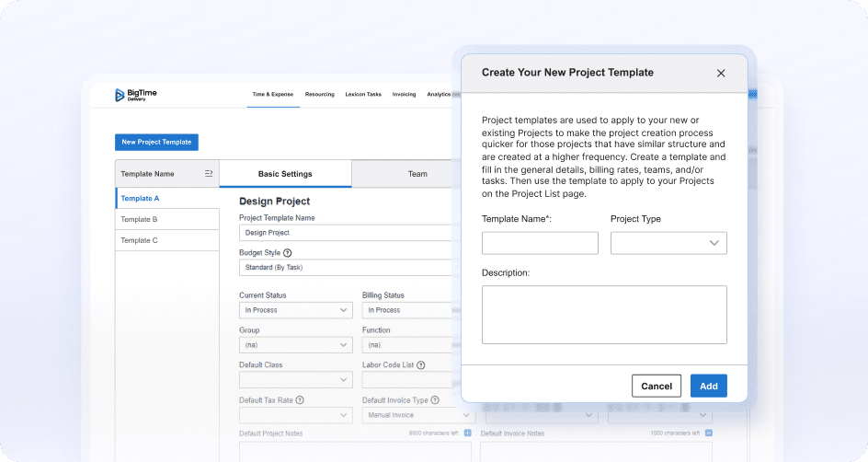Switch to the Team tab
Screen dimensions: 868x462
pyautogui.click(x=404, y=174)
